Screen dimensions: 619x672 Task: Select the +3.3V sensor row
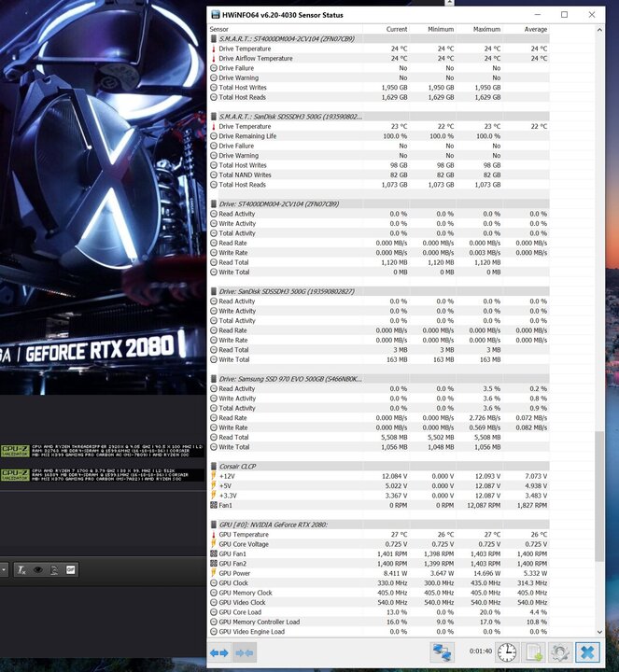[379, 496]
